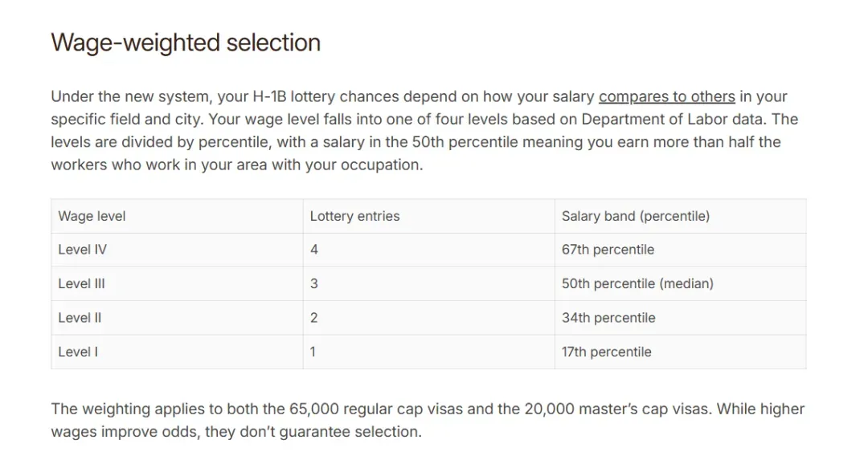Click the "Lottery entries" column header
Screen dimensions: 868x452
coord(354,216)
